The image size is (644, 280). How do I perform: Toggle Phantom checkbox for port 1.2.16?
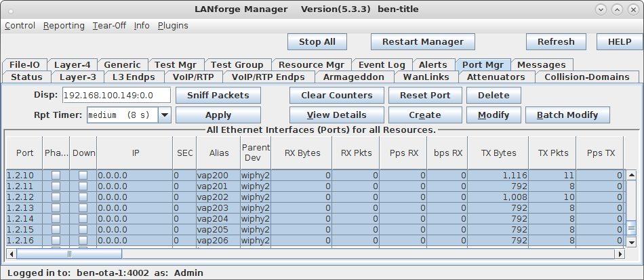coord(56,240)
